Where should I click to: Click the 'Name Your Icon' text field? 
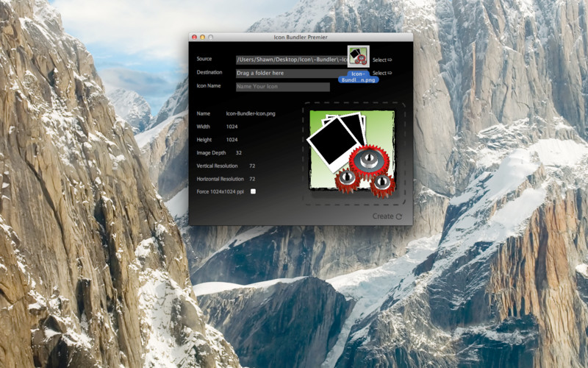click(x=282, y=87)
